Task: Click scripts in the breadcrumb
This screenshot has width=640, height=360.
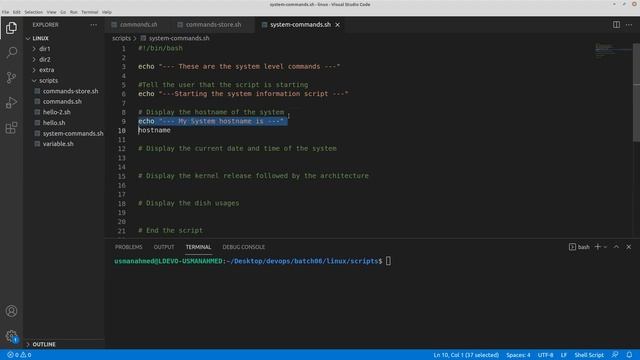Action: pyautogui.click(x=121, y=38)
